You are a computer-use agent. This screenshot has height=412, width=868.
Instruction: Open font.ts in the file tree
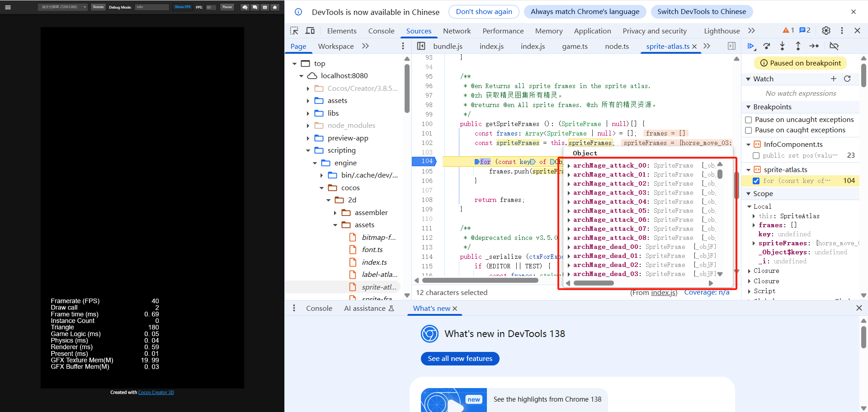[x=372, y=250]
